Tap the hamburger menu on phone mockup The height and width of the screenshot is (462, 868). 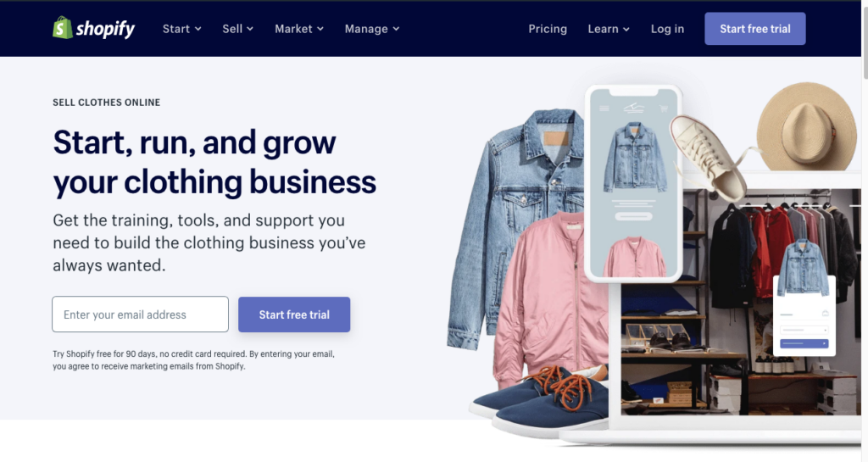click(x=604, y=109)
